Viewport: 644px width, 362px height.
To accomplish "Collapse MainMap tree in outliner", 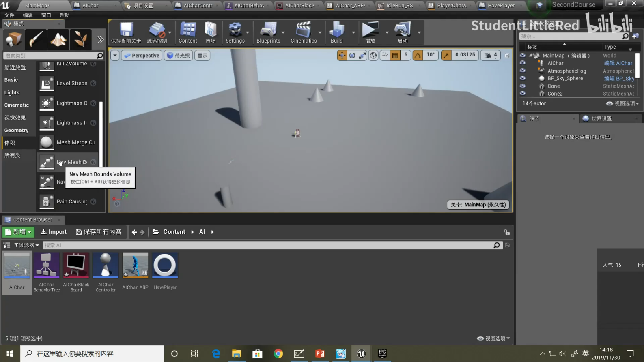I will point(530,55).
